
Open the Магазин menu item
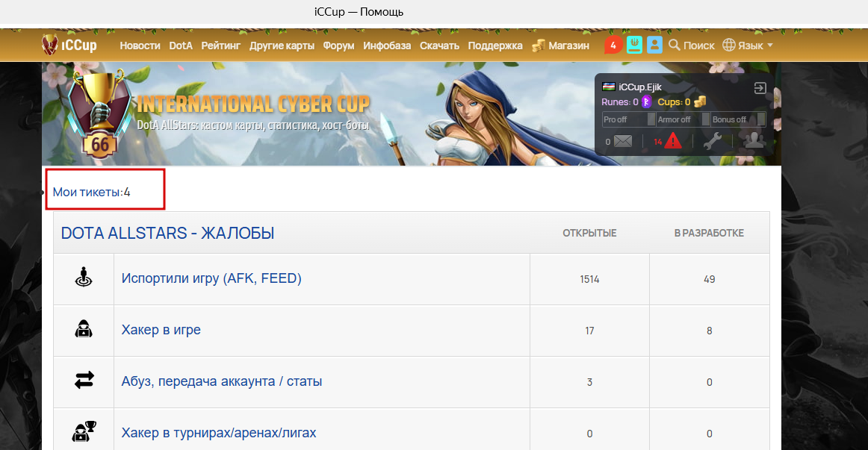click(568, 46)
